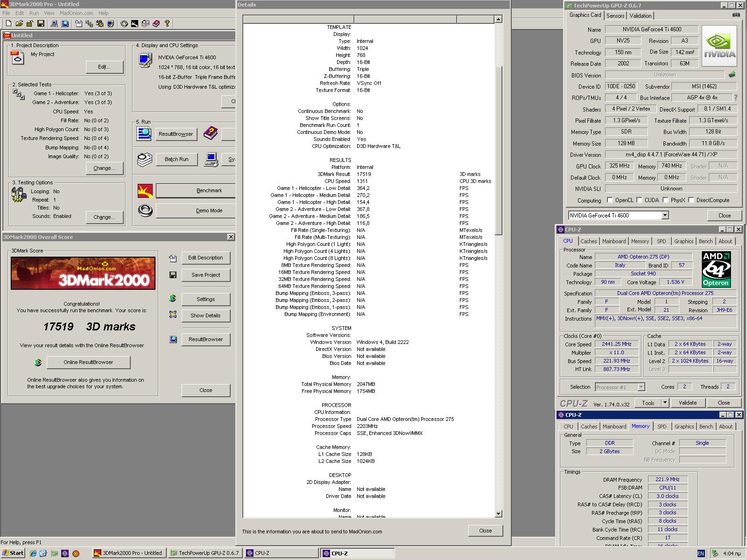Click the Details scrollbar down arrow
Screen dimensions: 747x560
[498, 514]
